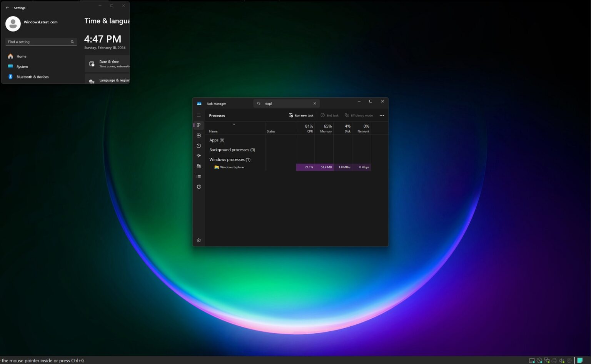Open the more options menu in Task Manager
The height and width of the screenshot is (364, 591).
[381, 115]
